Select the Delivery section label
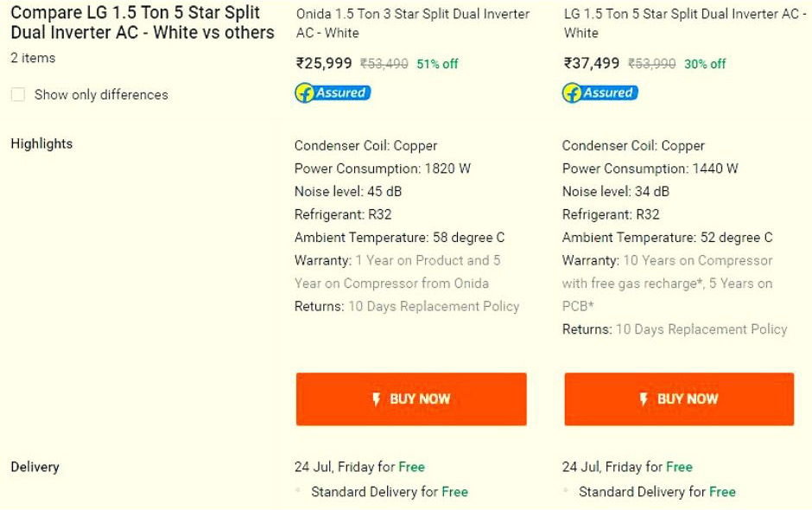The height and width of the screenshot is (510, 812). point(35,467)
